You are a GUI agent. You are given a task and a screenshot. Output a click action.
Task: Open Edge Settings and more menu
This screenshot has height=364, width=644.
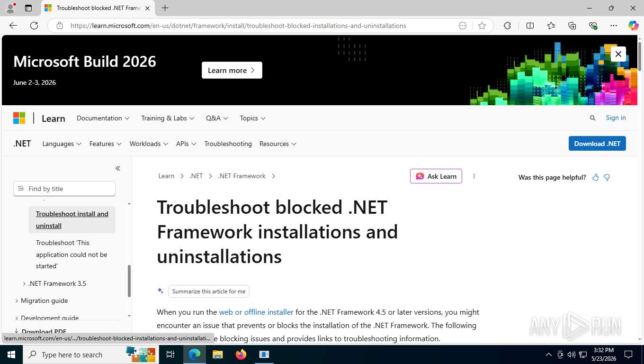[x=614, y=26]
